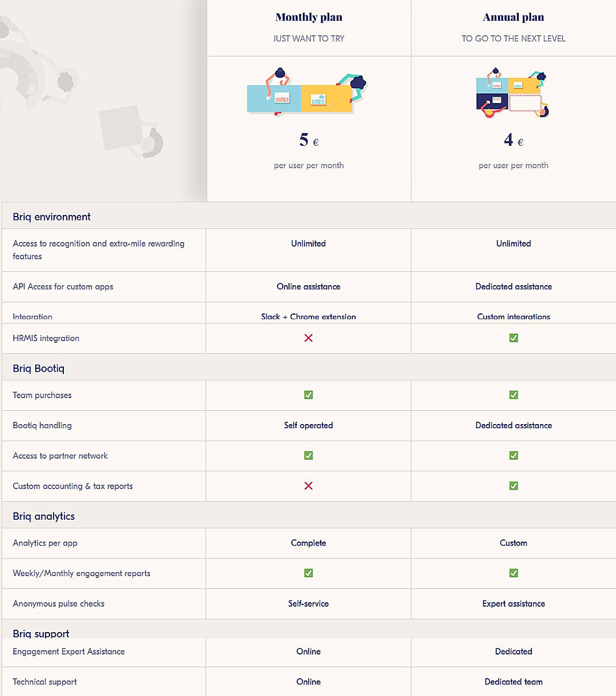The height and width of the screenshot is (696, 616).
Task: Select the green checkmark for HRMIS integration Annual plan
Action: click(x=513, y=338)
